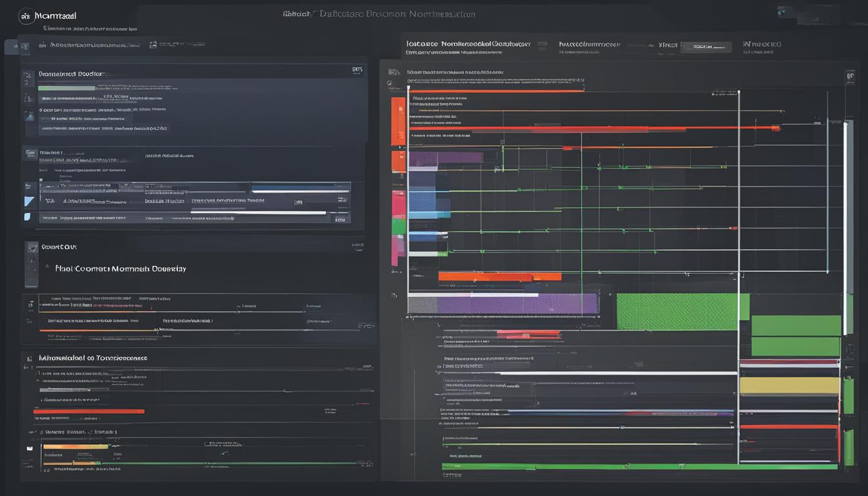Select the yellow bar in the right-side stack
Viewport: 868px width, 496px height.
point(789,386)
